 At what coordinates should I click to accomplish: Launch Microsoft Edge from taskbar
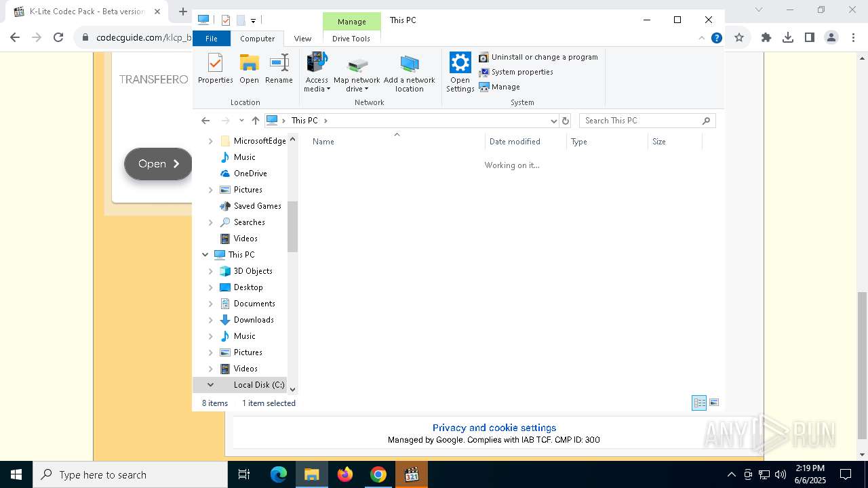(x=279, y=474)
